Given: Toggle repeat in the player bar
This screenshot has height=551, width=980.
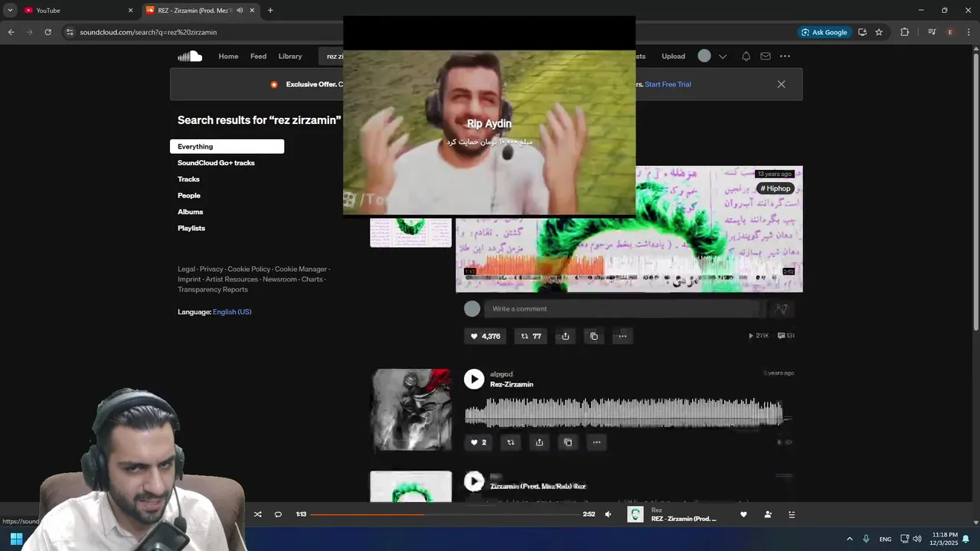Looking at the screenshot, I should coord(278,514).
